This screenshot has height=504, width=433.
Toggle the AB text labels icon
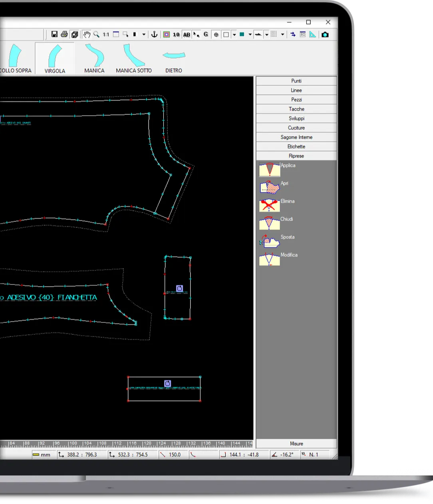click(x=187, y=35)
